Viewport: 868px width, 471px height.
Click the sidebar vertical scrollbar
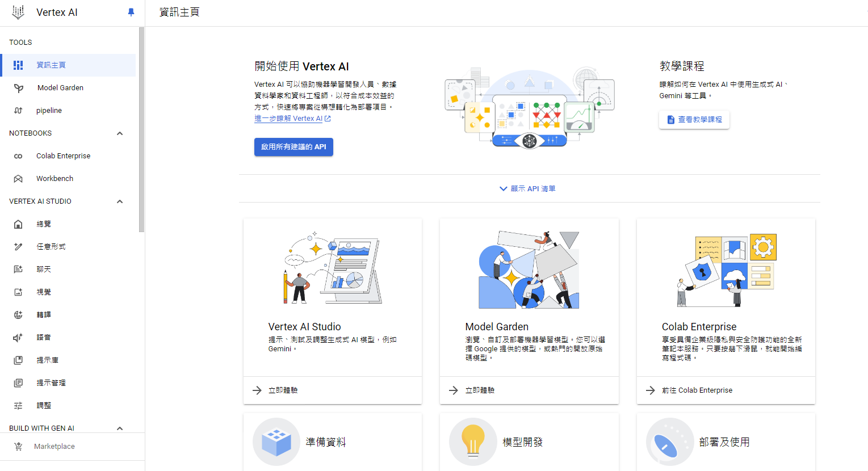click(141, 129)
